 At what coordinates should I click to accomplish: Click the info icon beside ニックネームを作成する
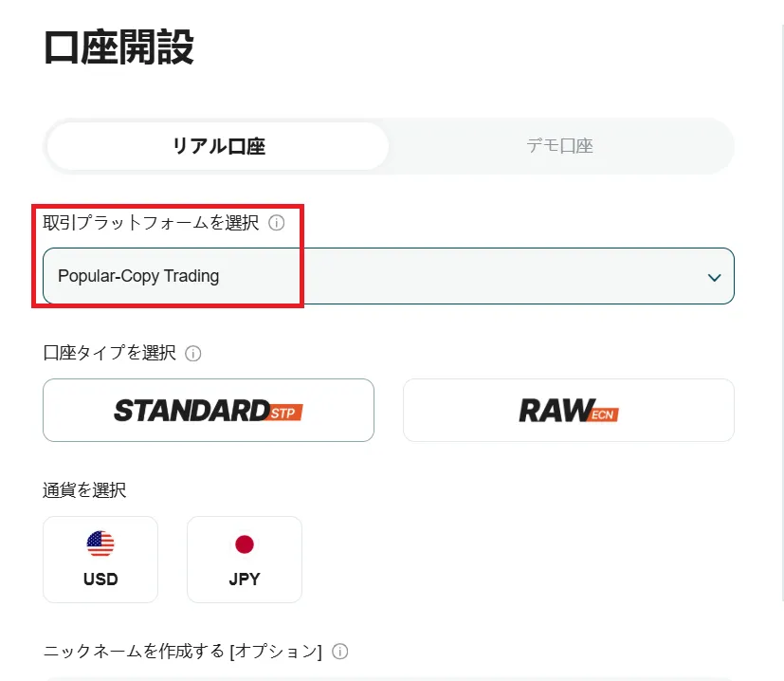tap(338, 651)
